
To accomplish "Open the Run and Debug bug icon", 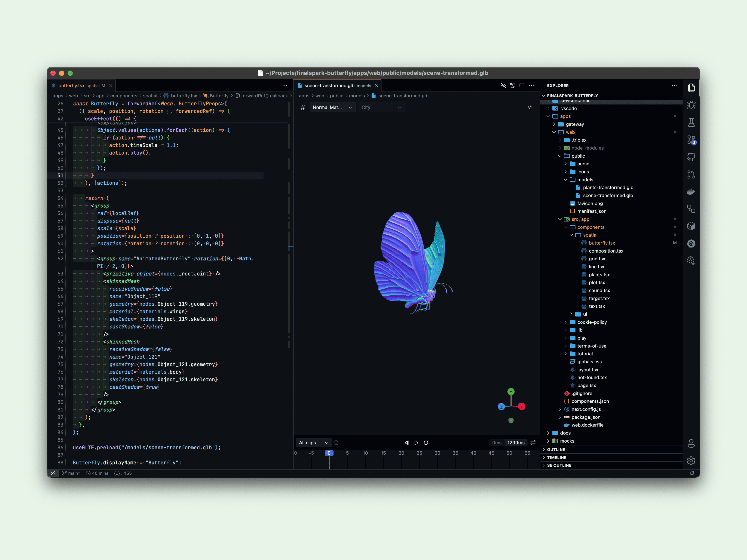I will point(691,105).
